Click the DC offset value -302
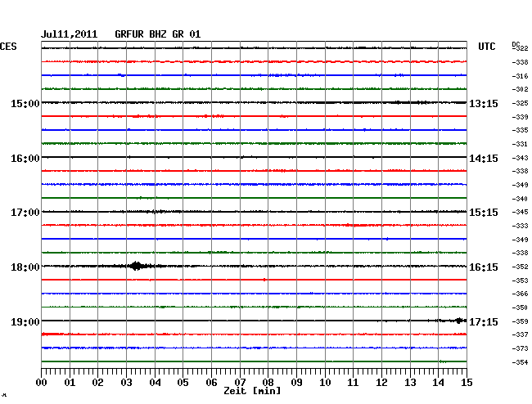This screenshot has height=404, width=532. (520, 89)
